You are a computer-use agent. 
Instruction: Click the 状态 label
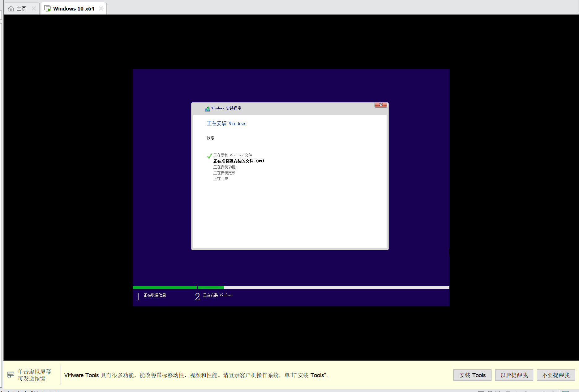pyautogui.click(x=211, y=138)
